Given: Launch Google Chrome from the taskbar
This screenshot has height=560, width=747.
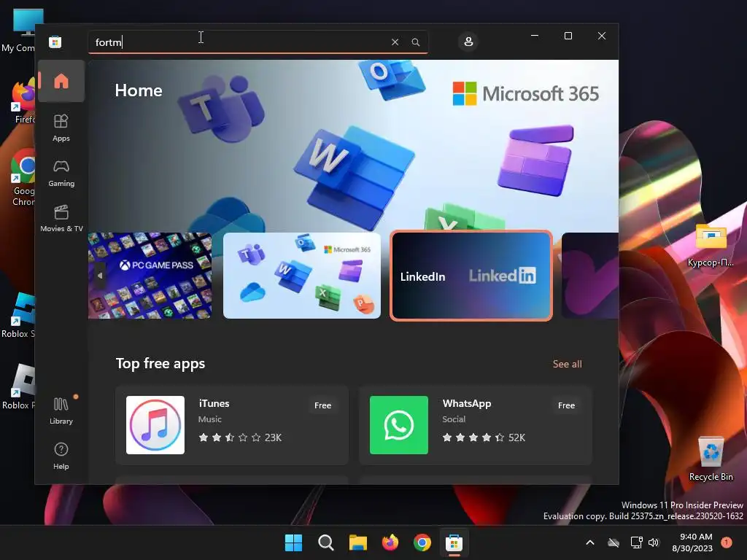Looking at the screenshot, I should pos(422,542).
